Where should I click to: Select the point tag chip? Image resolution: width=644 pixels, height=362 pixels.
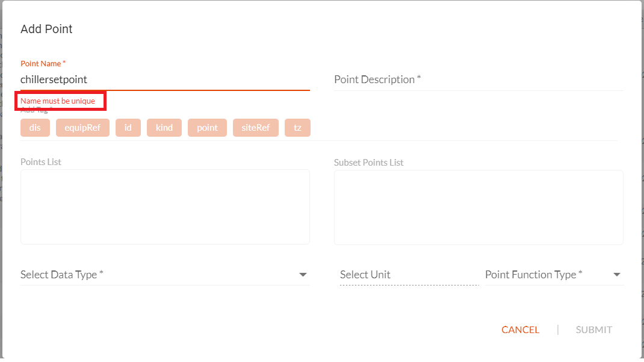coord(207,128)
